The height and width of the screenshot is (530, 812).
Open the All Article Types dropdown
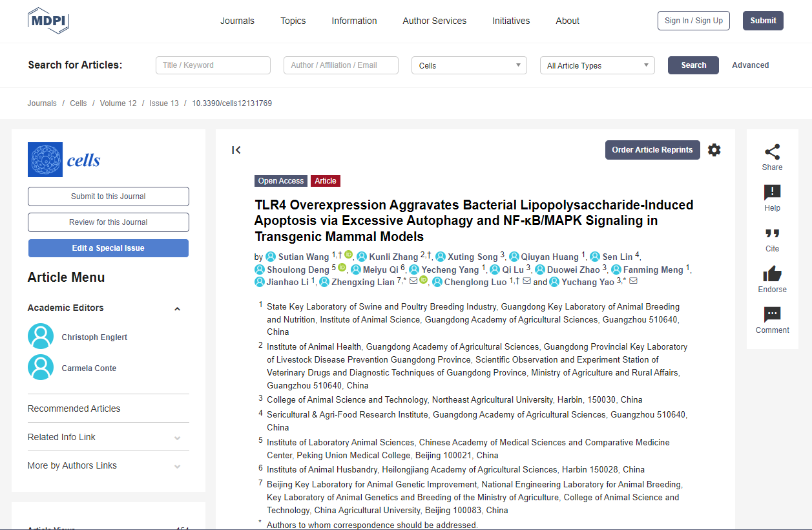[597, 65]
